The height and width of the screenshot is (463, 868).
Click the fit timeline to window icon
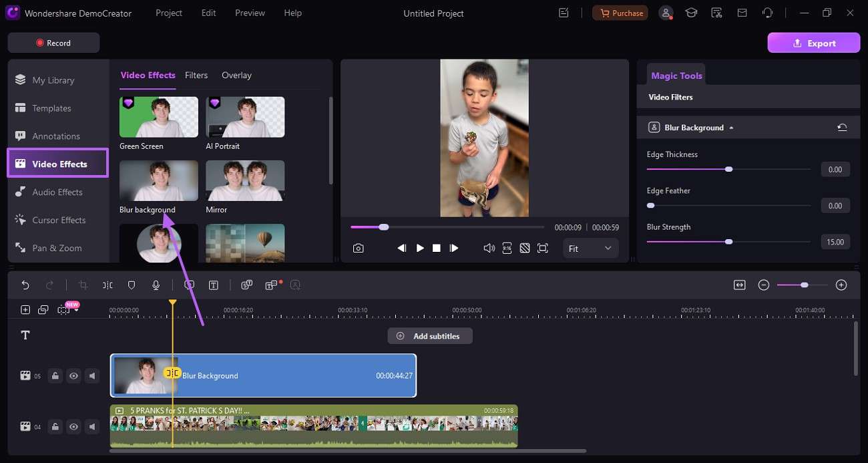coord(739,285)
